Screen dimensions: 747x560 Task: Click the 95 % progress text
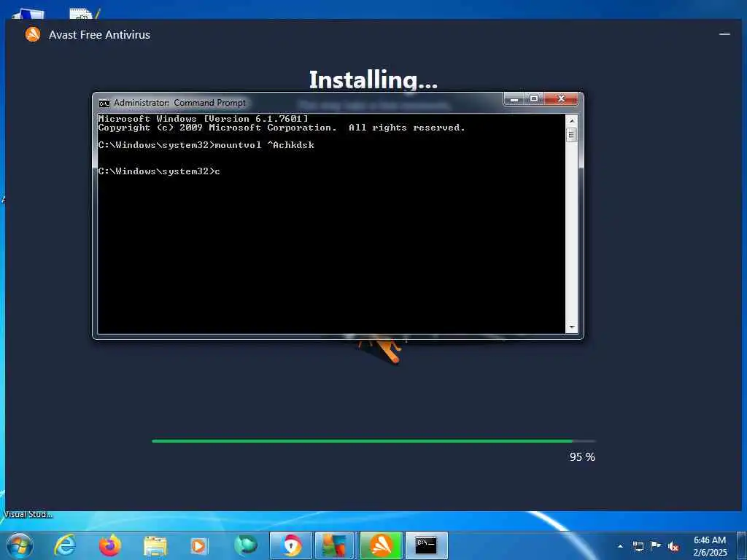pos(582,456)
